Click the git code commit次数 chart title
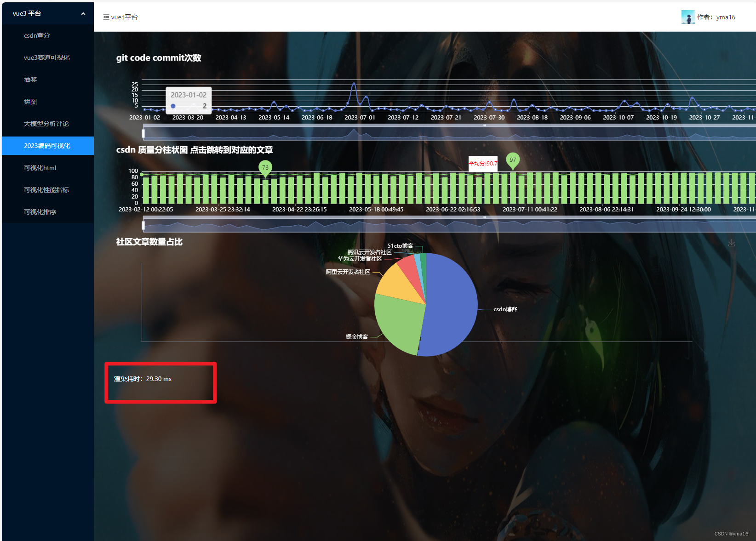The image size is (756, 541). (159, 58)
